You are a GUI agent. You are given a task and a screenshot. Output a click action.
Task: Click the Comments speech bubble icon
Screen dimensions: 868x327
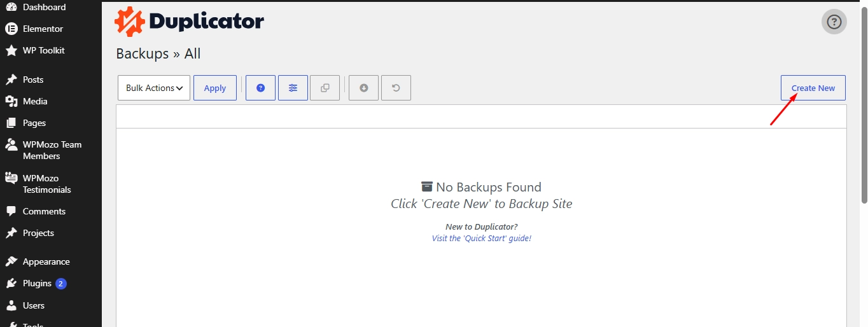11,211
